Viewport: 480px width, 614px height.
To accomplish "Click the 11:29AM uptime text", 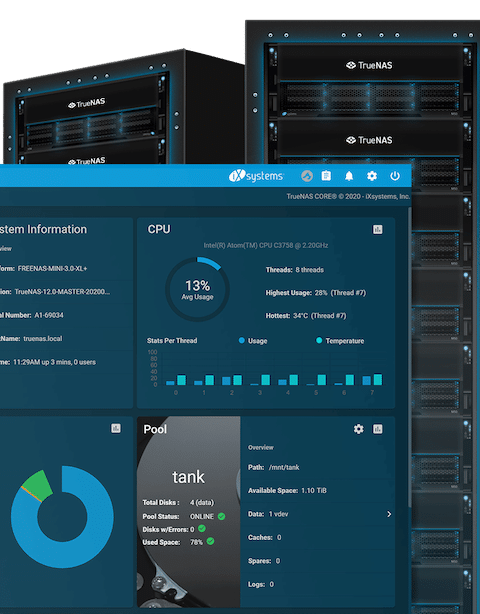I will 54,362.
